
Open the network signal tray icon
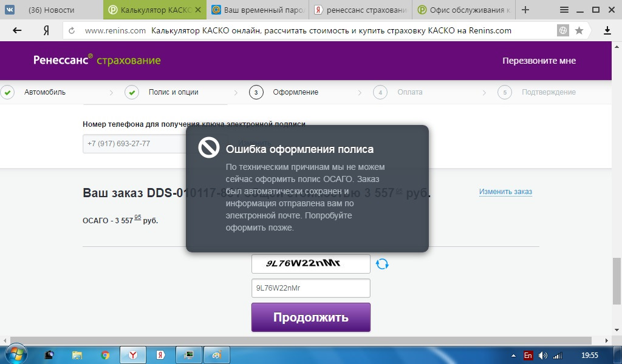pos(558,356)
